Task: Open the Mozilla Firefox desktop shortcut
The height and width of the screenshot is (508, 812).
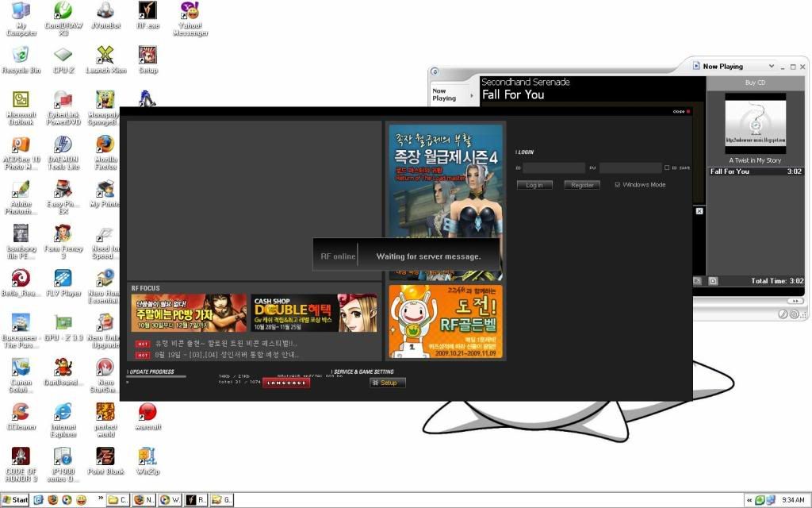Action: coord(105,153)
